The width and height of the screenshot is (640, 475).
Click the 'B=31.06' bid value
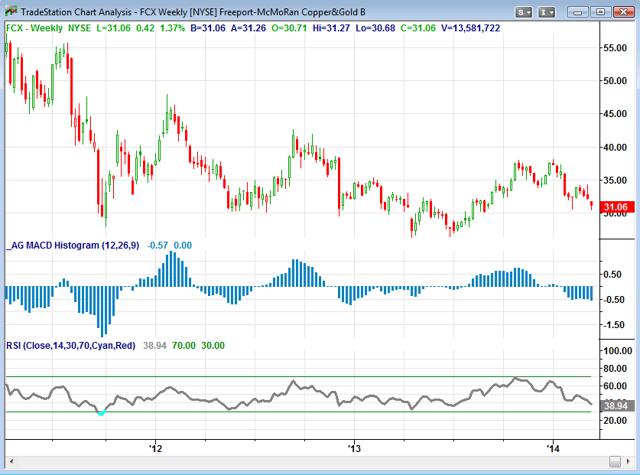tap(208, 28)
